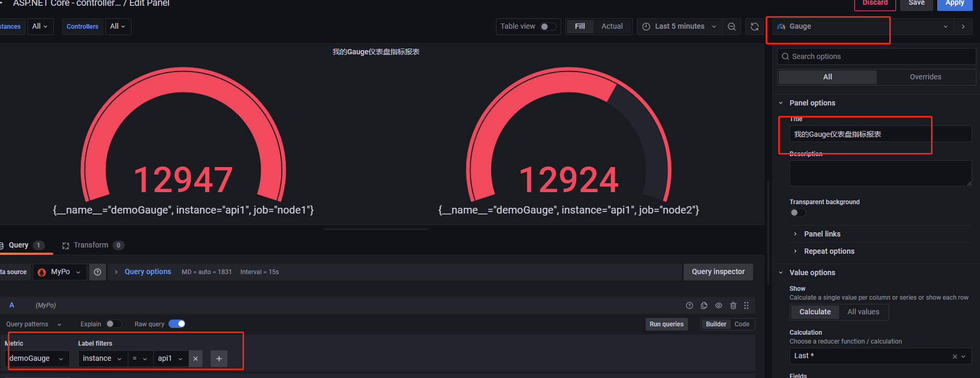Select Actual display mode
Screen dimensions: 980x378
[x=612, y=26]
